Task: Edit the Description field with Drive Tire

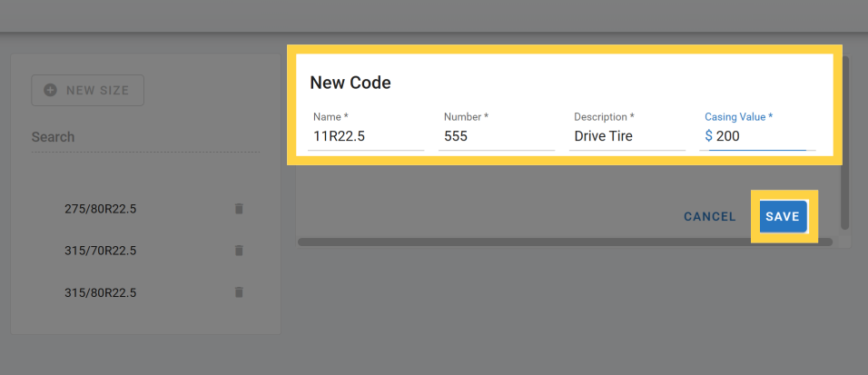Action: click(626, 136)
